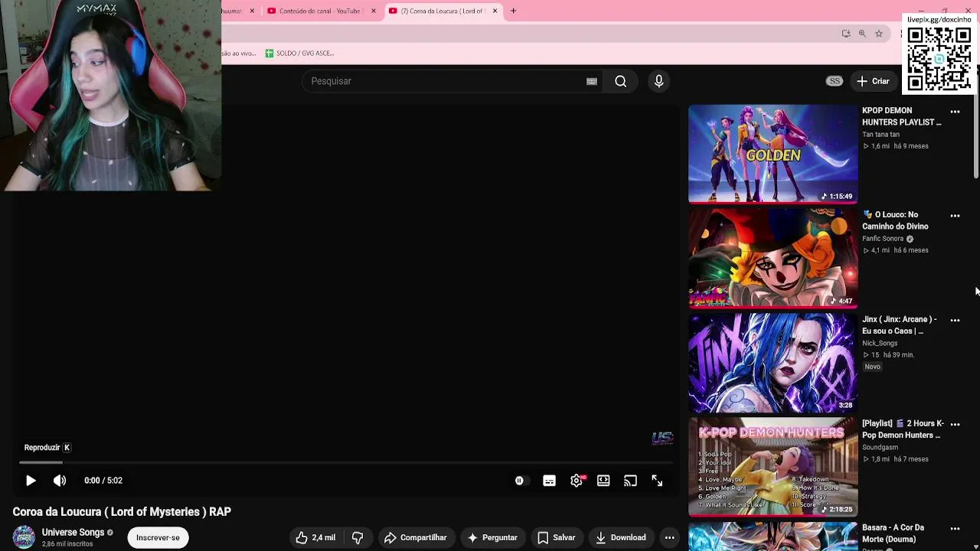Switch to the 'Conteúdo do canal - YouTube' tab
The height and width of the screenshot is (551, 980).
[320, 11]
